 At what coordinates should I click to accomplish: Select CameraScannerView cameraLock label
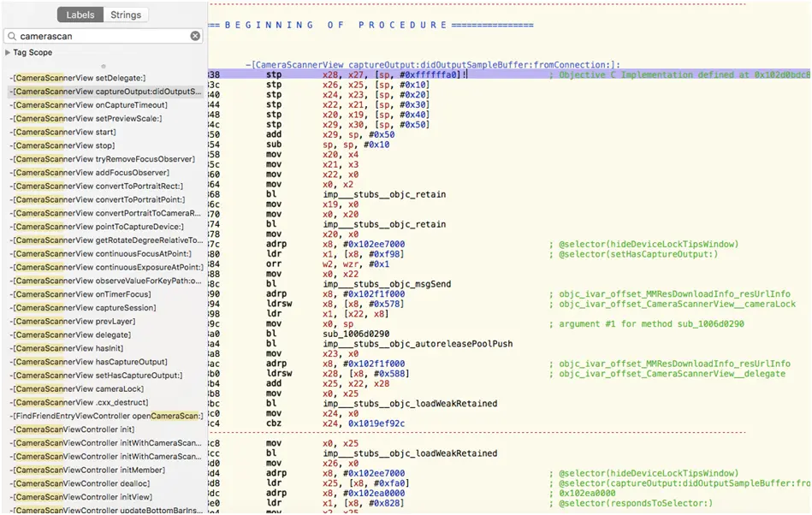[77, 389]
